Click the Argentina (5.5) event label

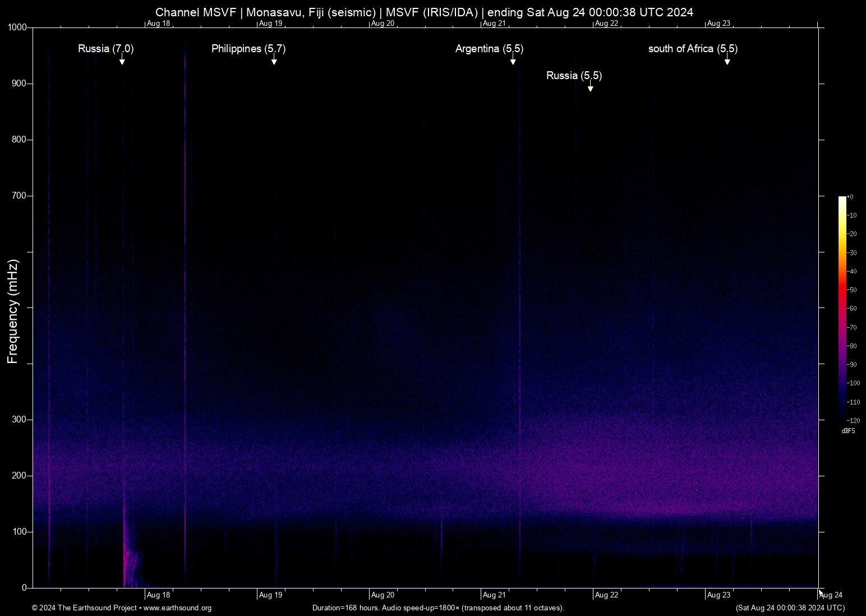[489, 49]
